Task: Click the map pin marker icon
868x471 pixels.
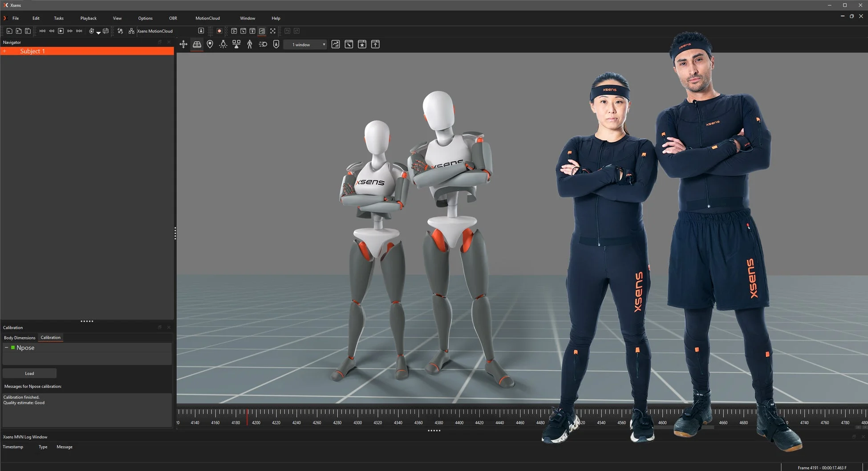Action: pos(210,44)
